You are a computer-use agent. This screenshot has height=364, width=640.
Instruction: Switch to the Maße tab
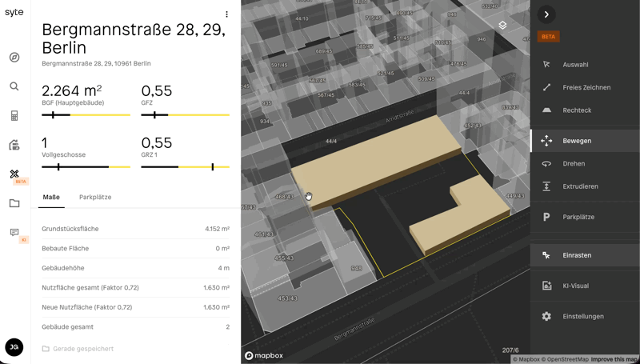coord(51,197)
